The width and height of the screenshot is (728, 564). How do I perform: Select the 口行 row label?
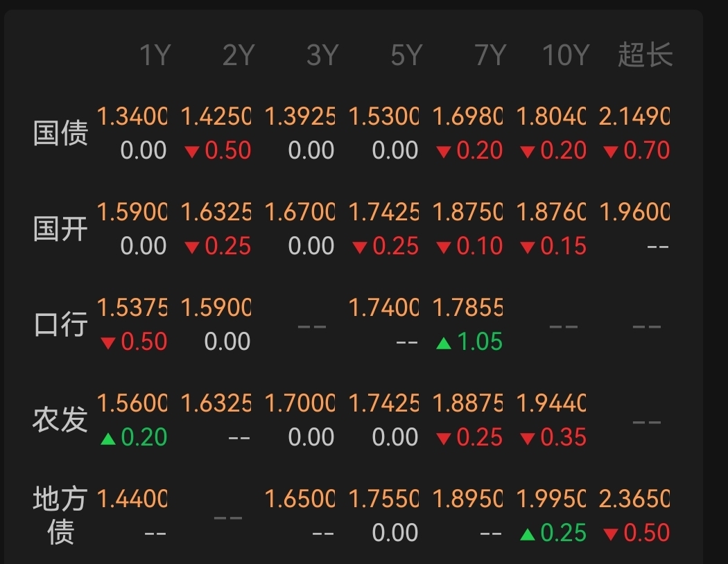click(61, 324)
